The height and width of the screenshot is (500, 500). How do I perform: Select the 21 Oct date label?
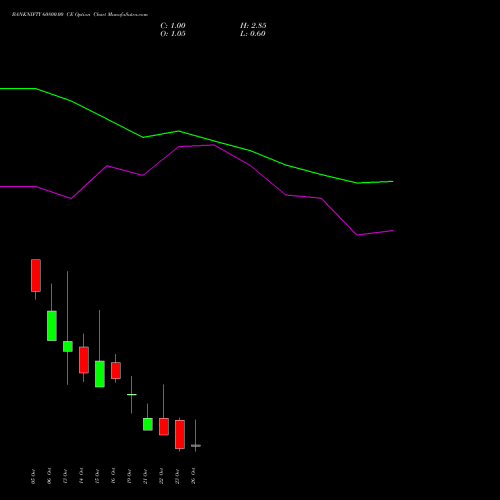click(x=145, y=476)
